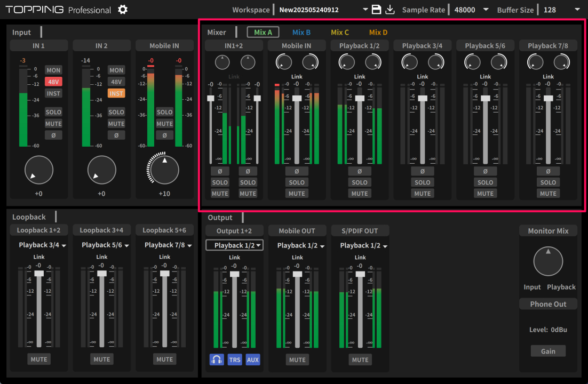588x384 pixels.
Task: Click the TRS output icon button
Action: click(x=235, y=359)
